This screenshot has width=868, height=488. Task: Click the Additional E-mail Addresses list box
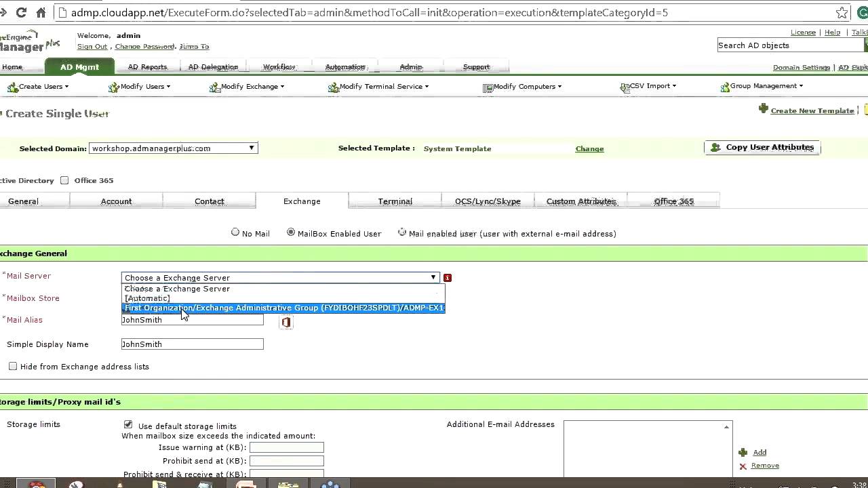[x=648, y=449]
